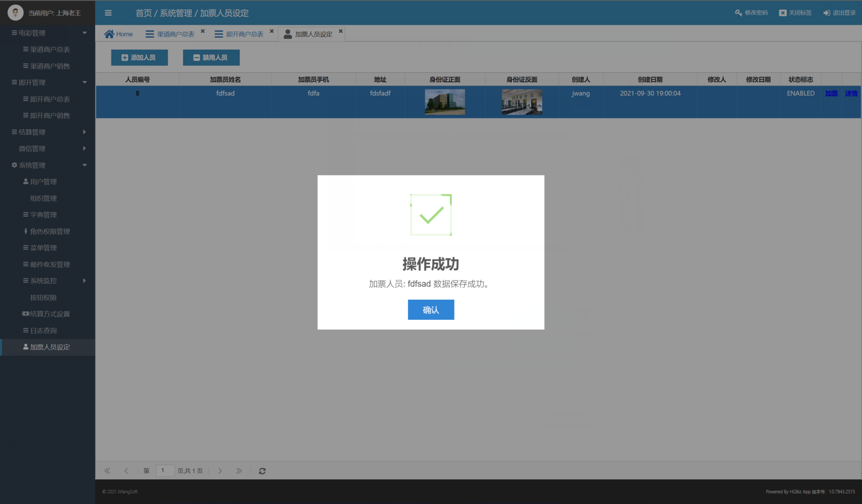Go to the last page icon
Screen dimensions: 862x504
239,470
